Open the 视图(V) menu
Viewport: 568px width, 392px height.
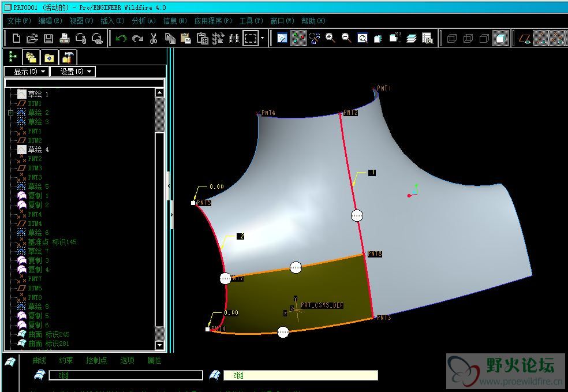pyautogui.click(x=81, y=21)
